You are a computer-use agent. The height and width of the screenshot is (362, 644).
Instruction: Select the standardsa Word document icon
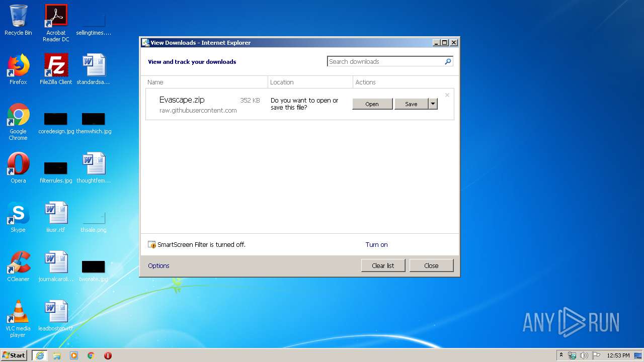[94, 69]
